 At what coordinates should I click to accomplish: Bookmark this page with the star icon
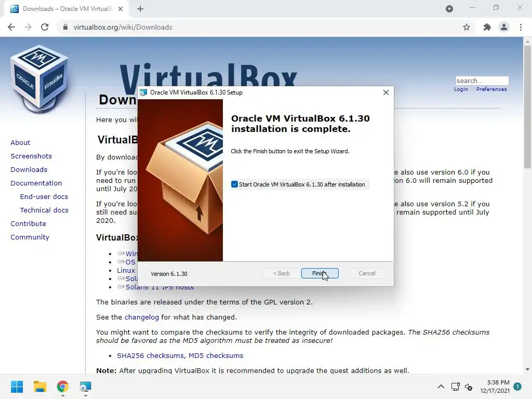(467, 27)
